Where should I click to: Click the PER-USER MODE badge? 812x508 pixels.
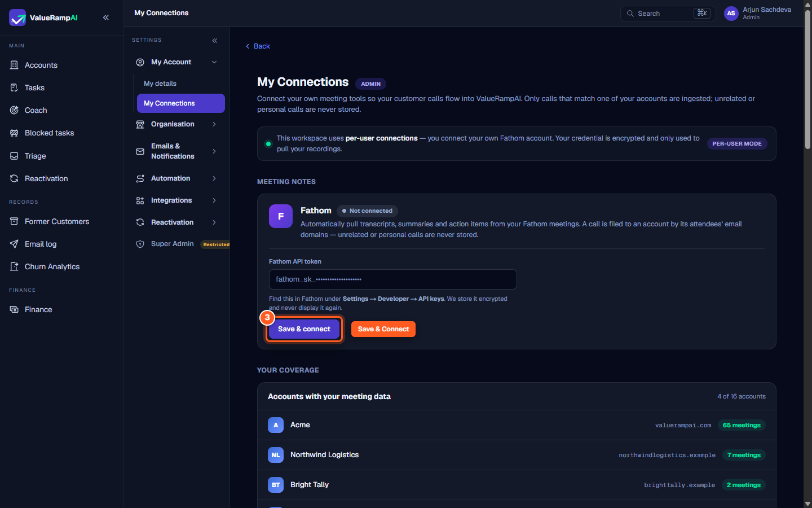coord(737,144)
